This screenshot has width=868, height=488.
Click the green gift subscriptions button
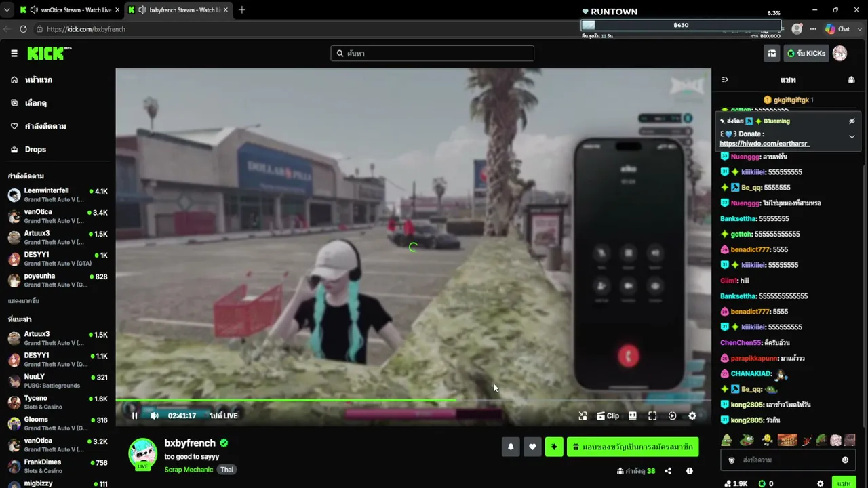[633, 447]
